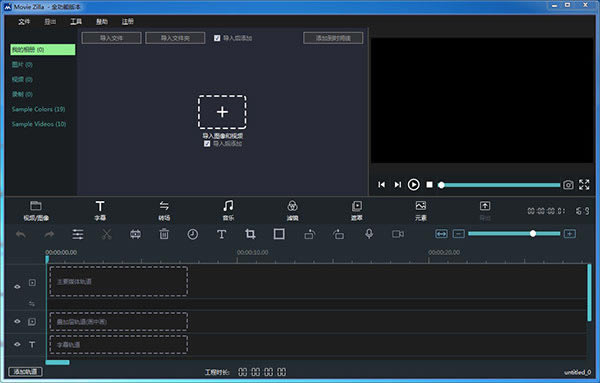Viewport: 600px width, 383px height.
Task: Select the crop tool
Action: 250,234
